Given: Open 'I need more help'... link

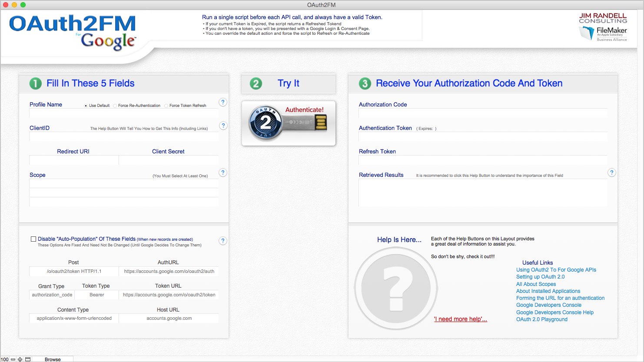Looking at the screenshot, I should coord(460,319).
